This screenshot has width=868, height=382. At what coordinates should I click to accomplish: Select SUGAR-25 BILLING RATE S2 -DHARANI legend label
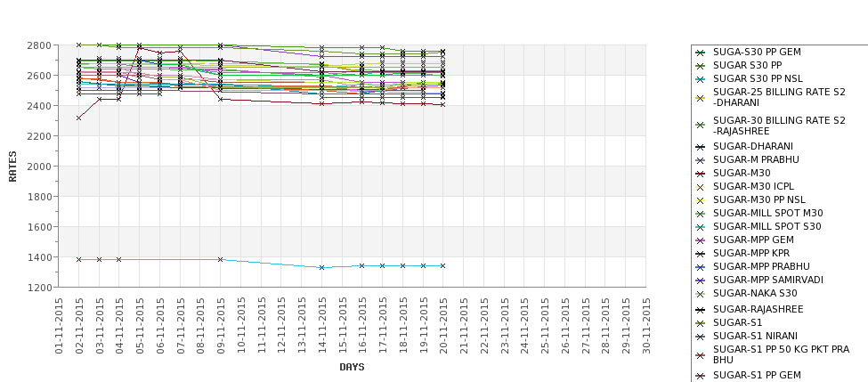click(x=779, y=97)
